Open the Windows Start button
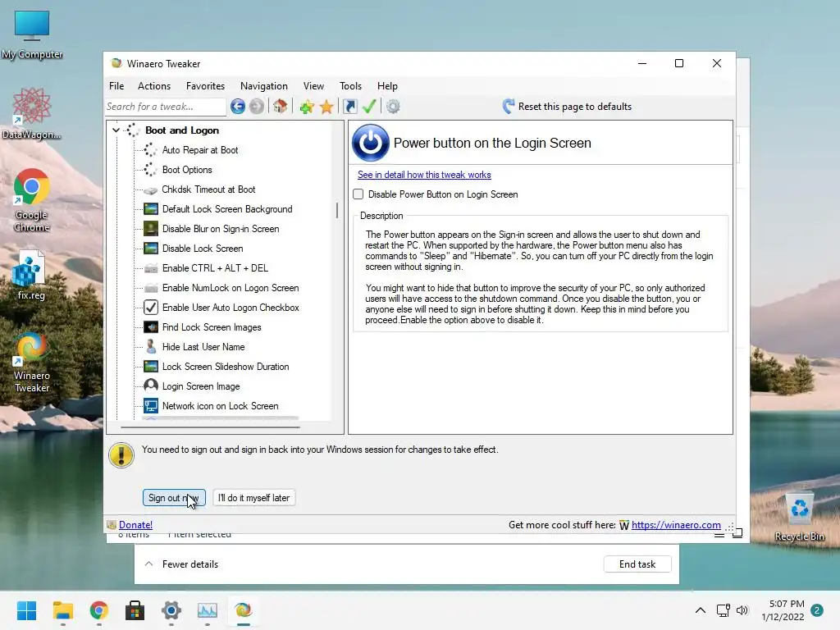 [x=26, y=610]
